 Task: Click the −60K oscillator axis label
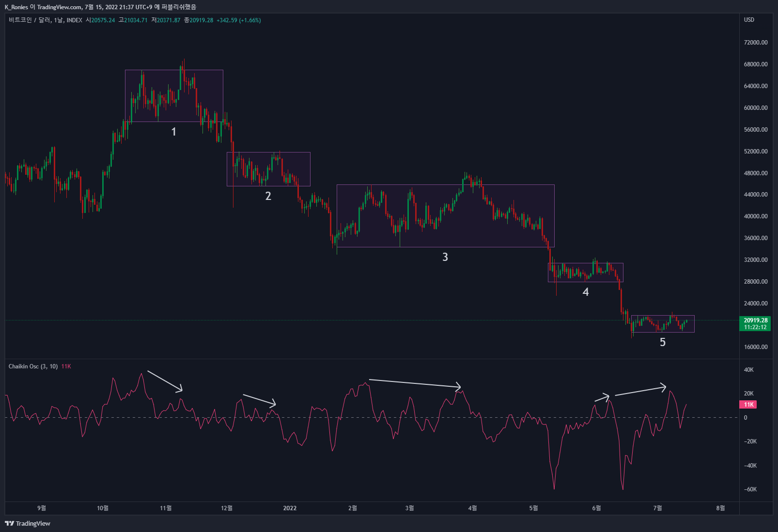coord(750,489)
